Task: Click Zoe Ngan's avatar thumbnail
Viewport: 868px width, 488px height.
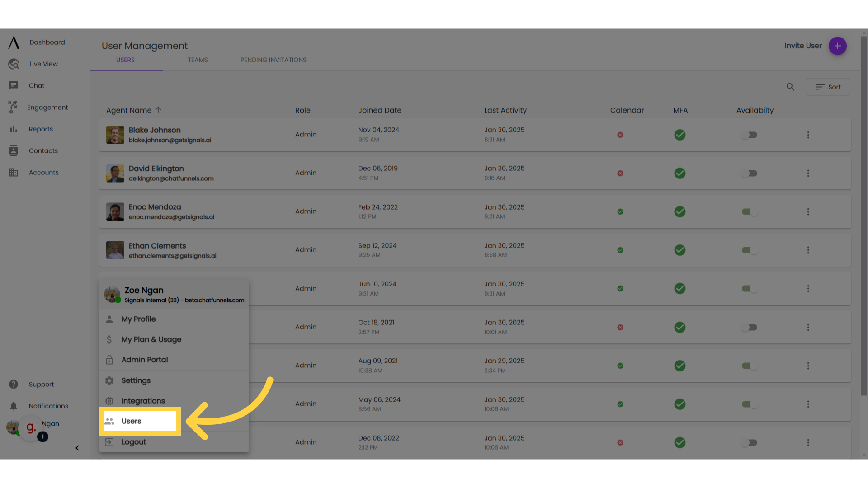Action: [112, 294]
